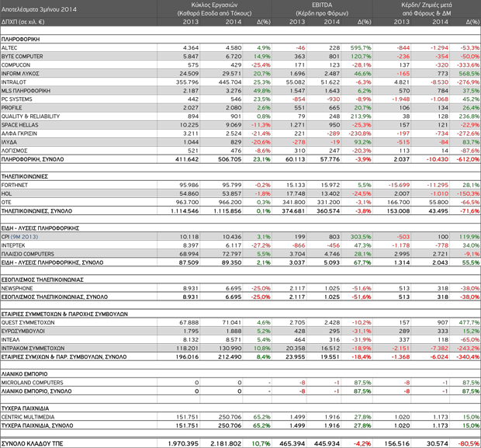
Task: Click OTE 2013 turnover value 963.700
Action: pyautogui.click(x=187, y=203)
